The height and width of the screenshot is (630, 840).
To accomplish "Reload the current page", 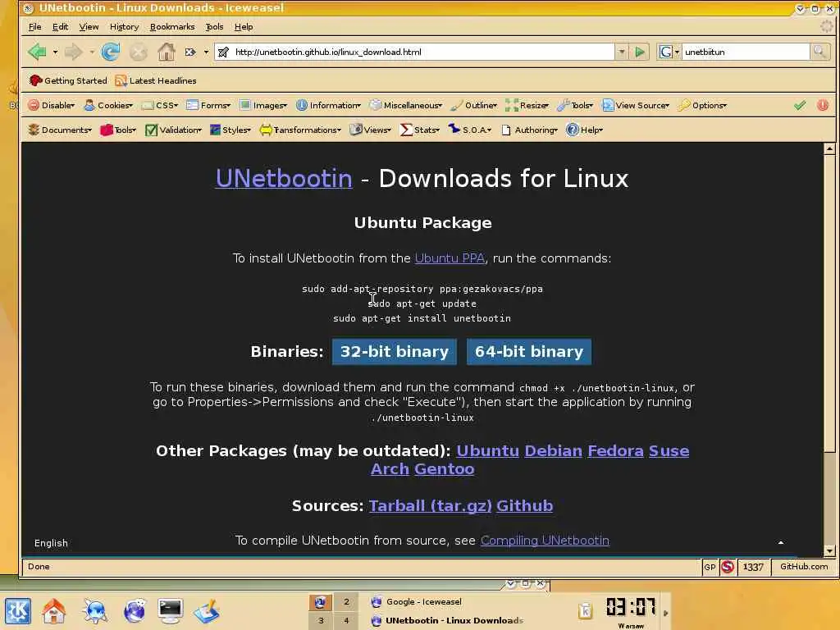I will (111, 52).
